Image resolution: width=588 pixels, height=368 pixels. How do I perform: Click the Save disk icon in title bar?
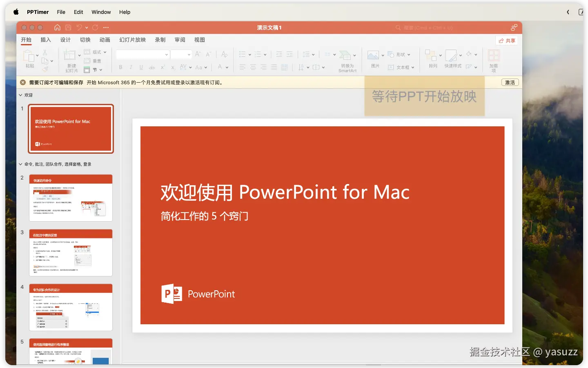[x=68, y=27]
